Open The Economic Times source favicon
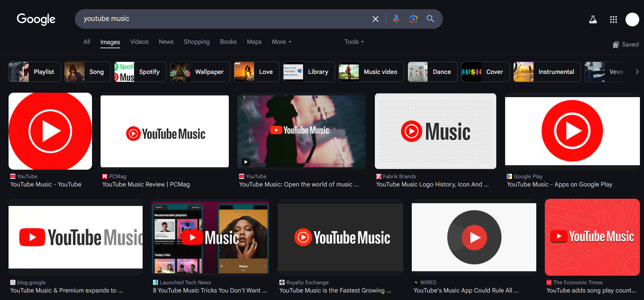Viewport: 644px width, 300px height. tap(549, 283)
